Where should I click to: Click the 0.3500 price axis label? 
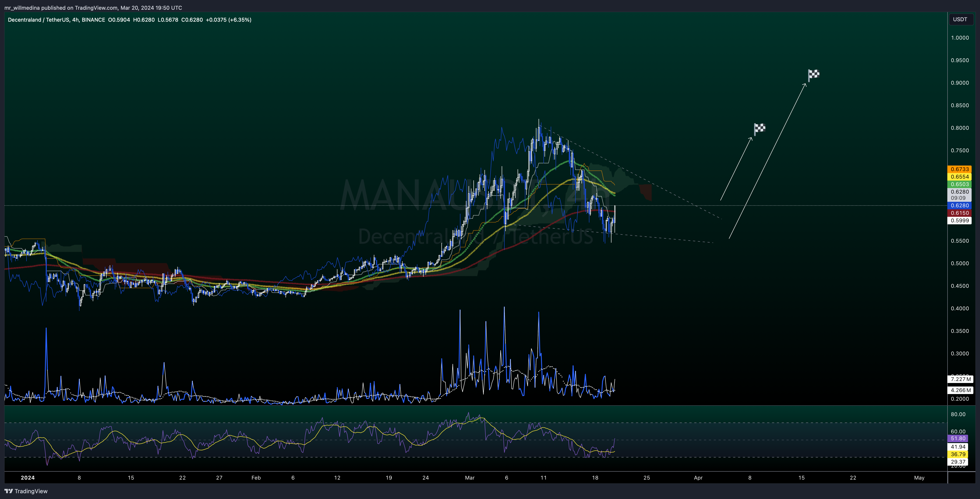(960, 331)
